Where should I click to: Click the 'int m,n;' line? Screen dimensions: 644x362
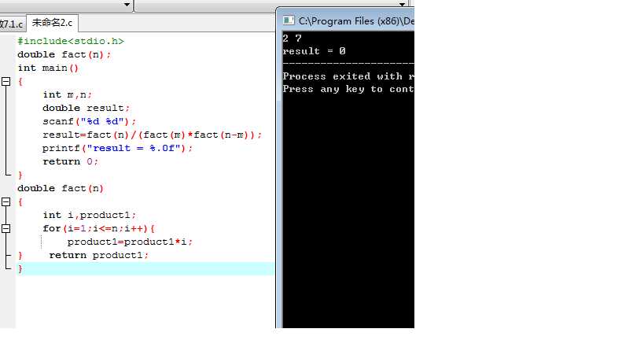pos(68,94)
